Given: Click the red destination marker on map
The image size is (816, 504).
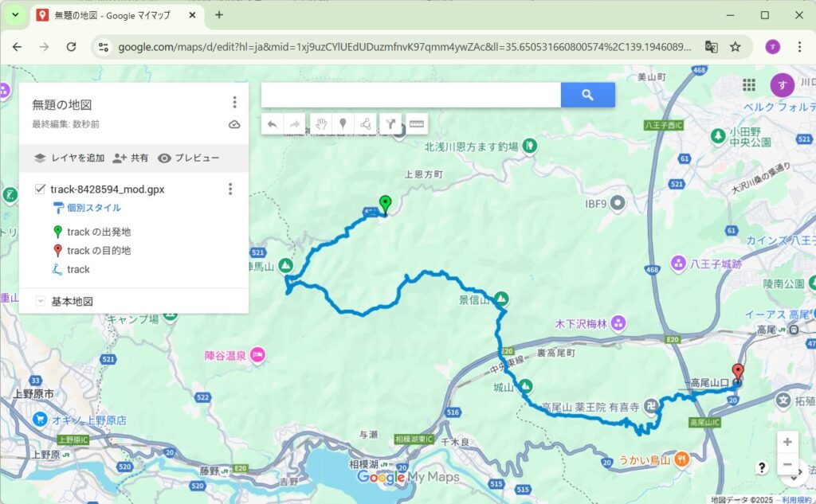Looking at the screenshot, I should [737, 373].
